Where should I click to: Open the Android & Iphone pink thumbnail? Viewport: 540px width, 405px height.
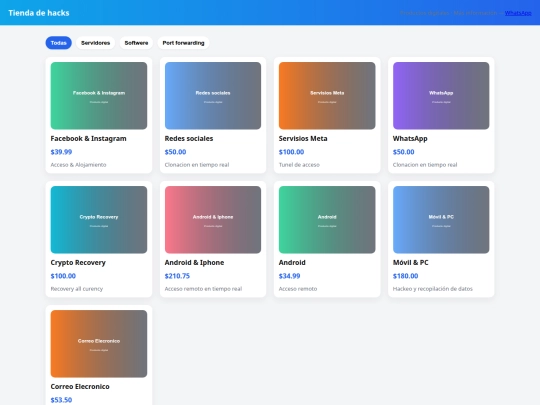pos(213,220)
